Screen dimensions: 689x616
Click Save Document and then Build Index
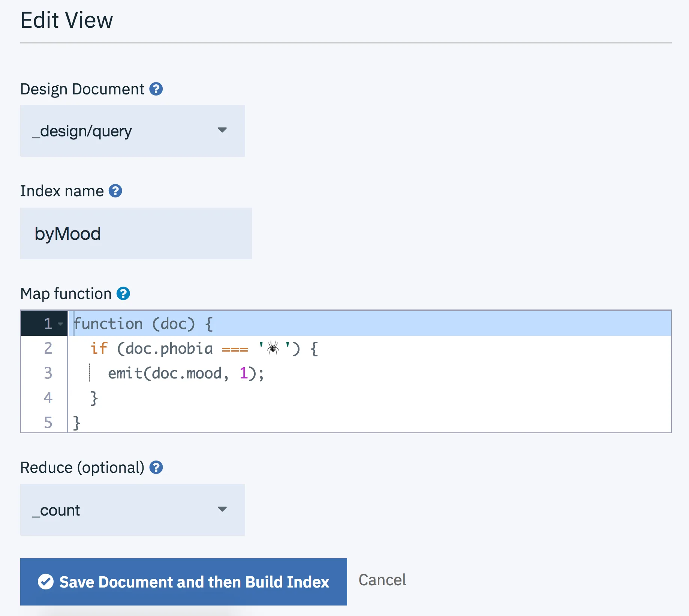184,582
